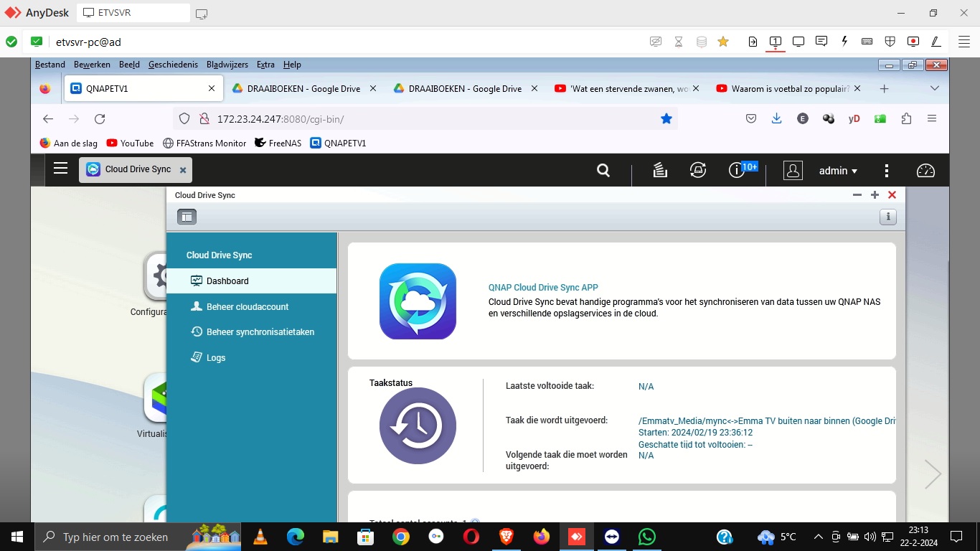This screenshot has width=980, height=551.
Task: Click the next desktop page arrow
Action: [x=933, y=474]
